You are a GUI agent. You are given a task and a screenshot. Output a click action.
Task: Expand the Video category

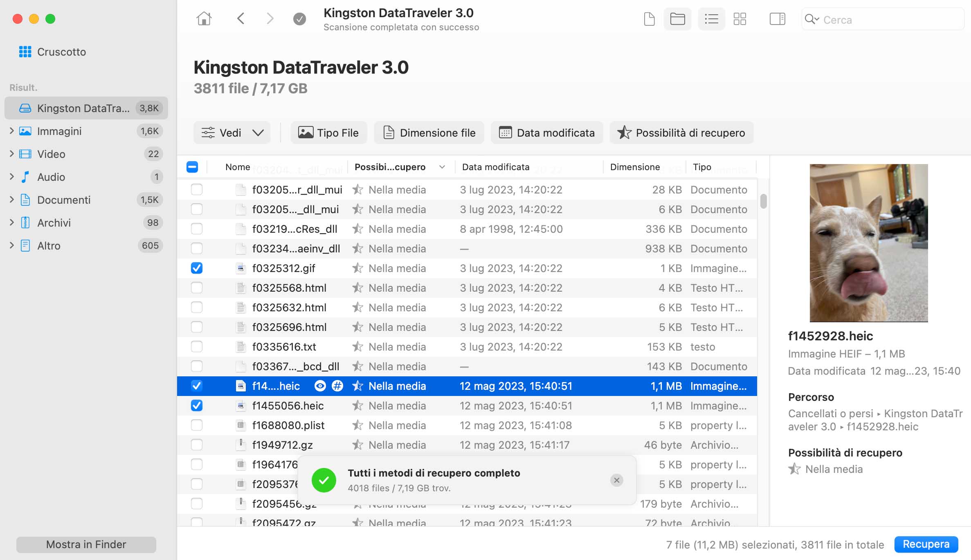point(11,154)
